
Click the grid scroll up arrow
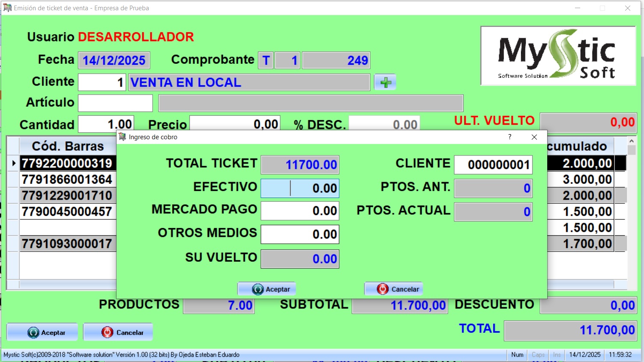631,141
